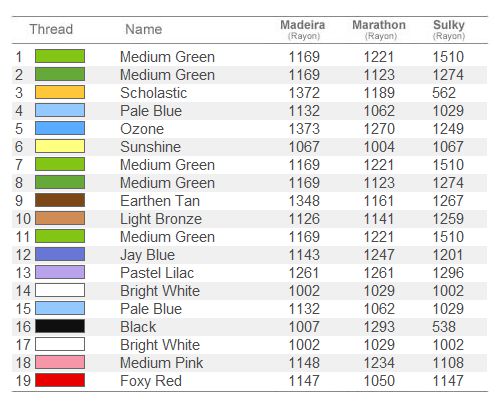This screenshot has height=402, width=500.
Task: Click the Madeira (Rayon) column header
Action: click(303, 30)
